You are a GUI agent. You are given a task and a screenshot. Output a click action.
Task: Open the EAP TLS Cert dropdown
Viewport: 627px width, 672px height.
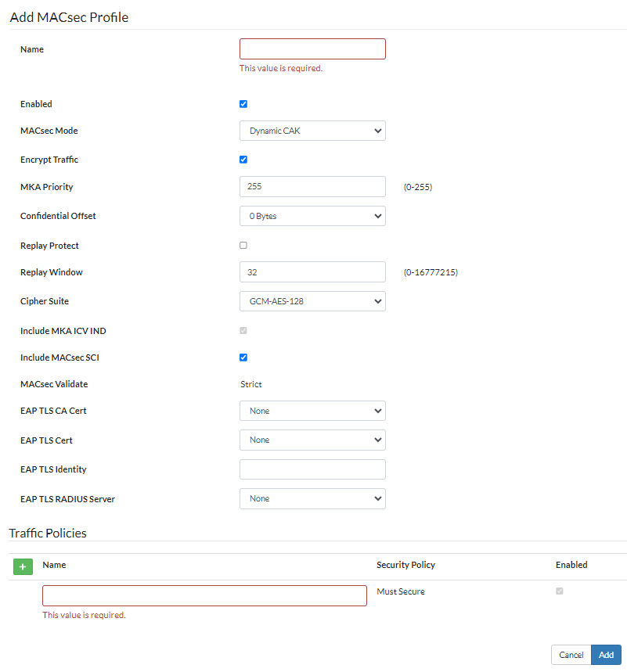[x=312, y=440]
